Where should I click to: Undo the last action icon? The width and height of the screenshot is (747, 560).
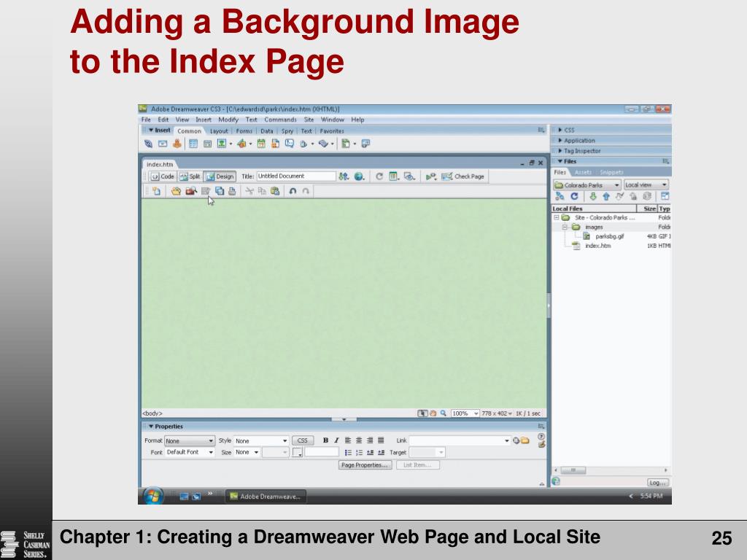pos(293,191)
